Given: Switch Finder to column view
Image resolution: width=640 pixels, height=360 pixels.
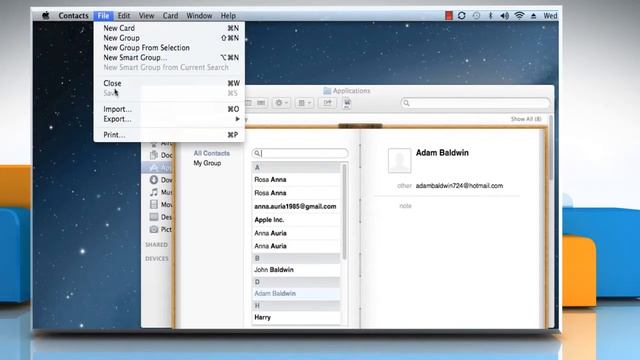Looking at the screenshot, I should point(249,103).
